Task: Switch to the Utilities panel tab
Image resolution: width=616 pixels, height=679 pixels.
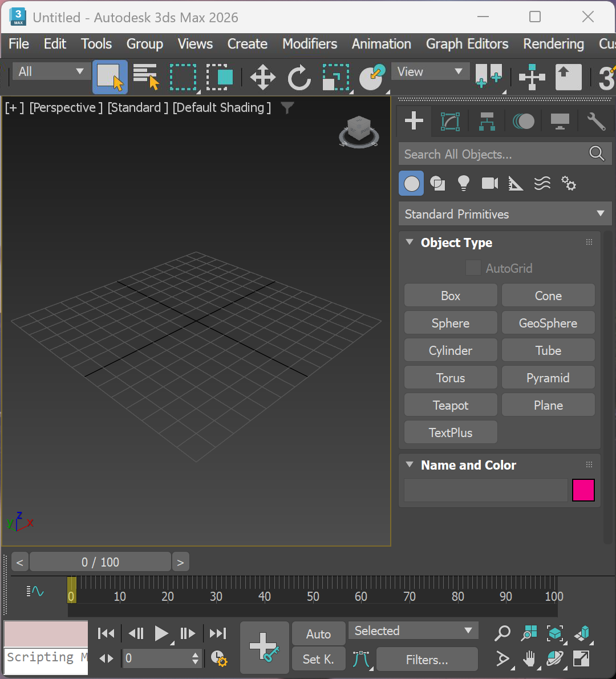Action: pos(596,121)
